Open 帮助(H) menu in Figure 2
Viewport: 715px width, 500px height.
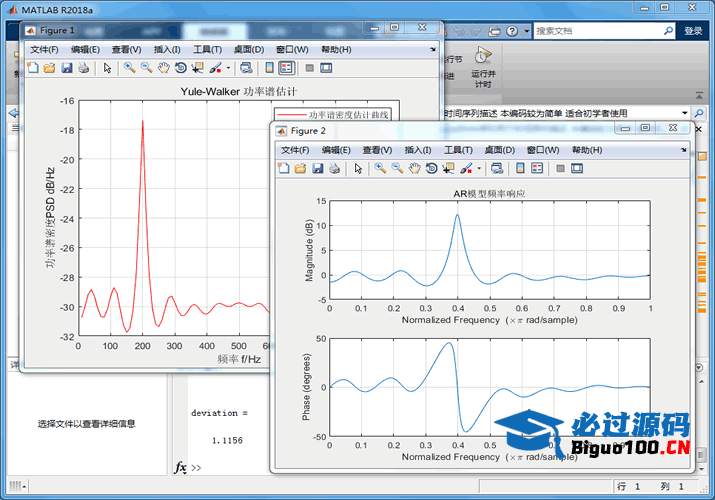coord(587,150)
